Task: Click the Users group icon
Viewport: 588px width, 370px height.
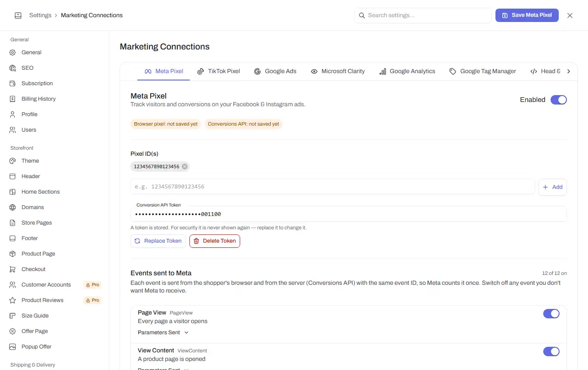Action: (12, 130)
